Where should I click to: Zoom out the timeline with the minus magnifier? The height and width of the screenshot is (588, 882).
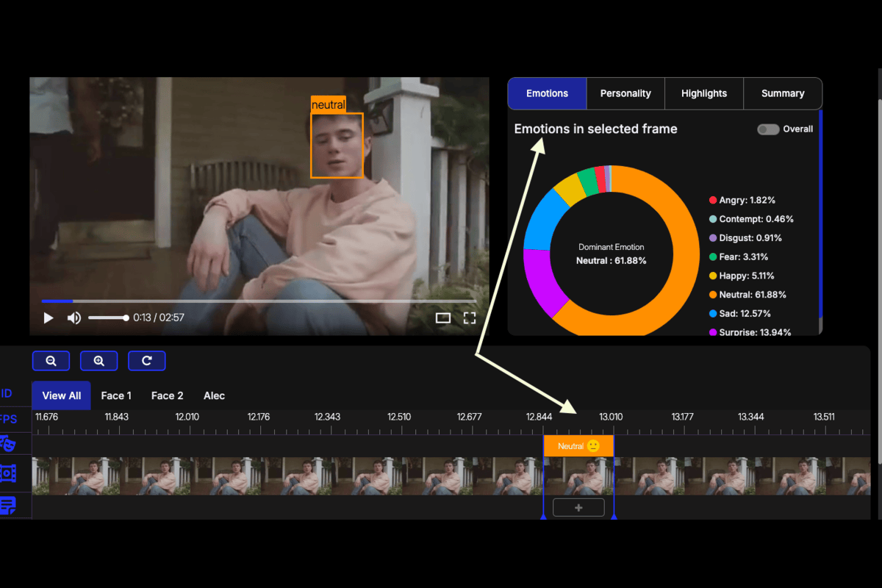point(51,361)
